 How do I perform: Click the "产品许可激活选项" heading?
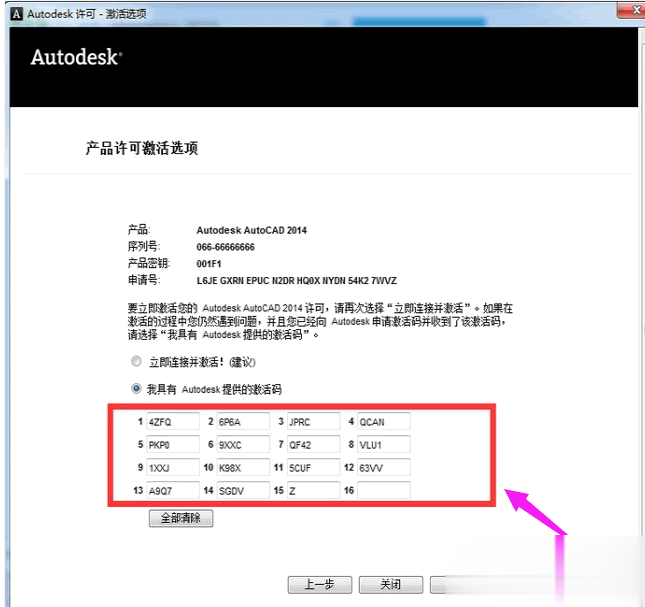click(142, 148)
